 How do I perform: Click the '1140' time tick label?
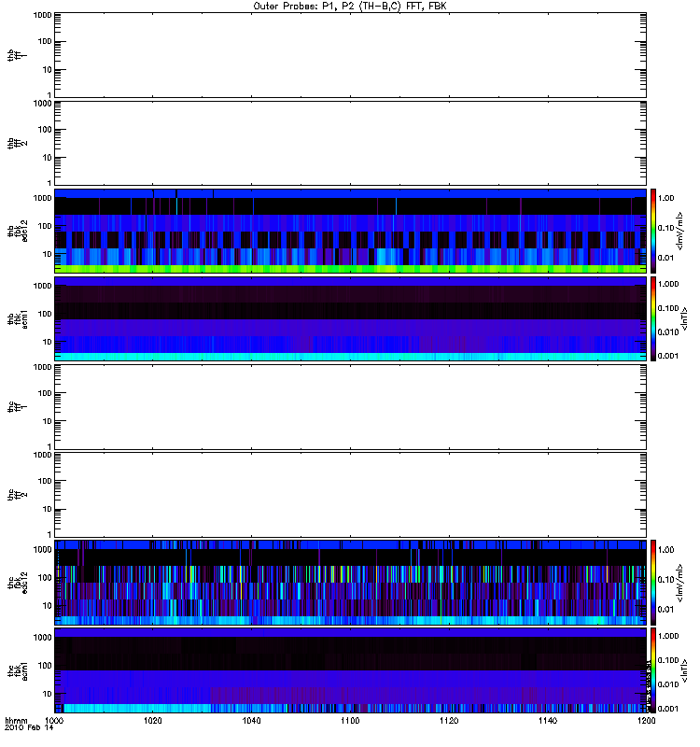coord(548,720)
